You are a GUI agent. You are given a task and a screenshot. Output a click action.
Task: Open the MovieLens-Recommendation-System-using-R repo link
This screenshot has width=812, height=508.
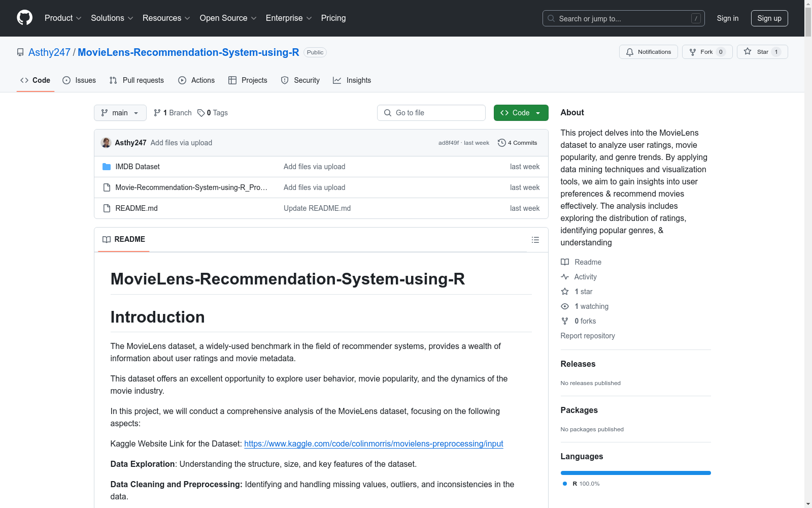188,52
